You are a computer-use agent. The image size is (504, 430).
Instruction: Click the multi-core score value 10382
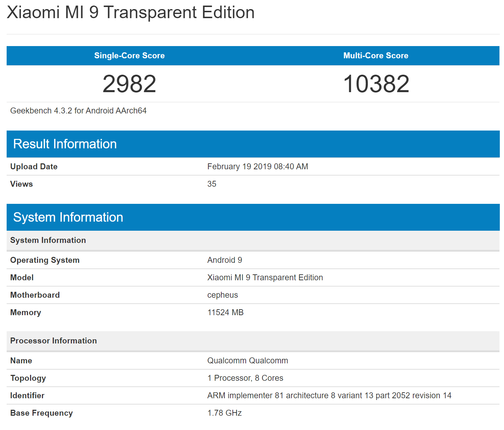(376, 84)
